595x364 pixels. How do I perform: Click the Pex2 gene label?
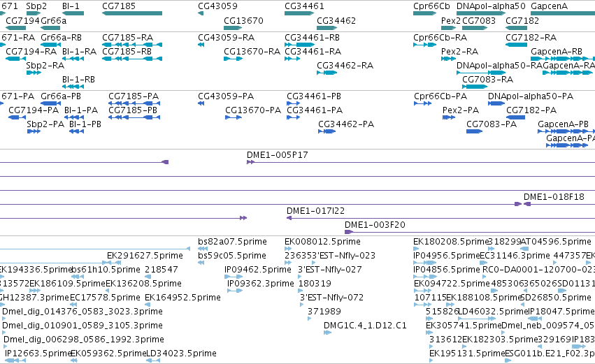451,20
